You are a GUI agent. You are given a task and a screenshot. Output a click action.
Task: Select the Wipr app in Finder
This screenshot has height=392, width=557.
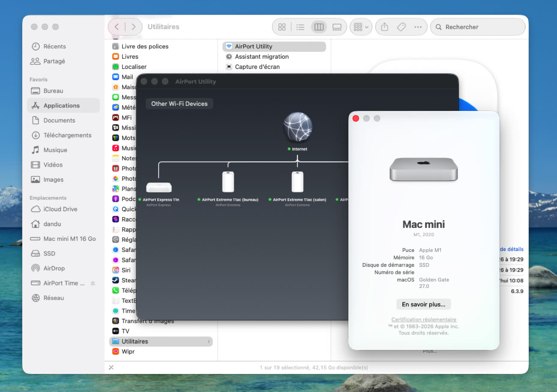tap(161, 352)
